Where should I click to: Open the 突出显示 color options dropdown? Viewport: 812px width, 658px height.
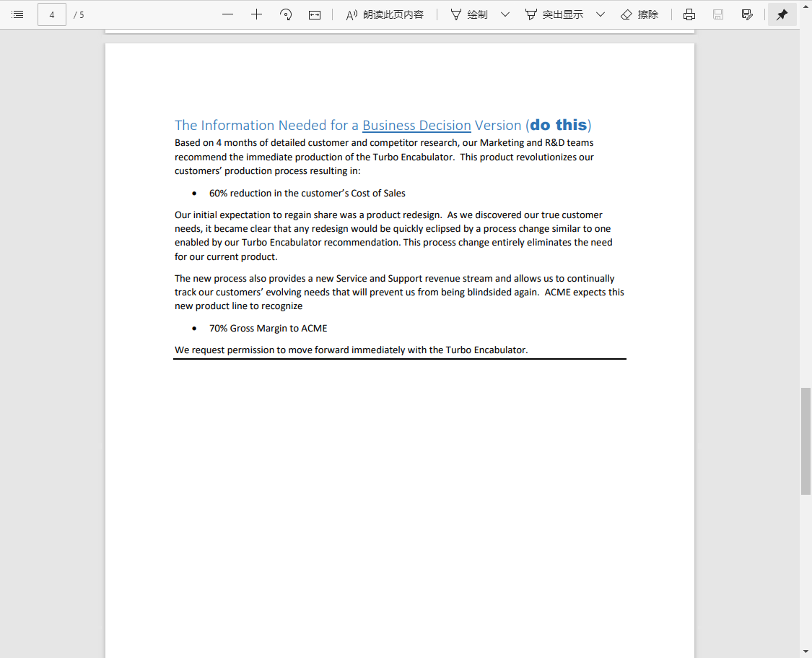tap(600, 14)
